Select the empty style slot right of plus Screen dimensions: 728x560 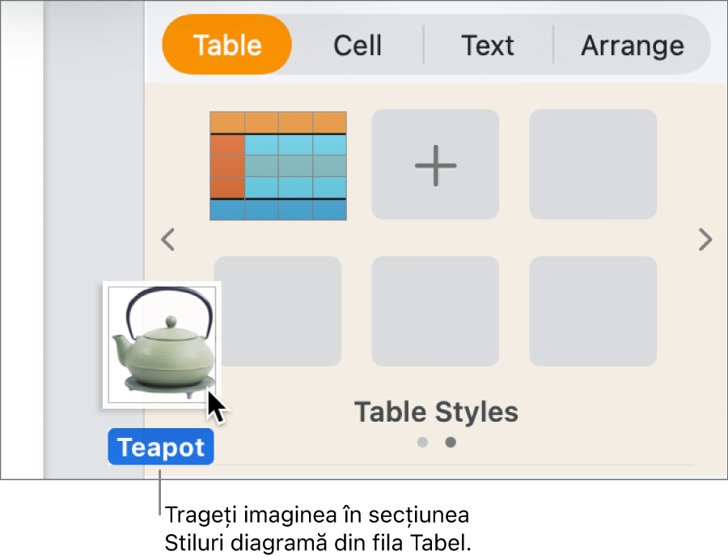593,164
